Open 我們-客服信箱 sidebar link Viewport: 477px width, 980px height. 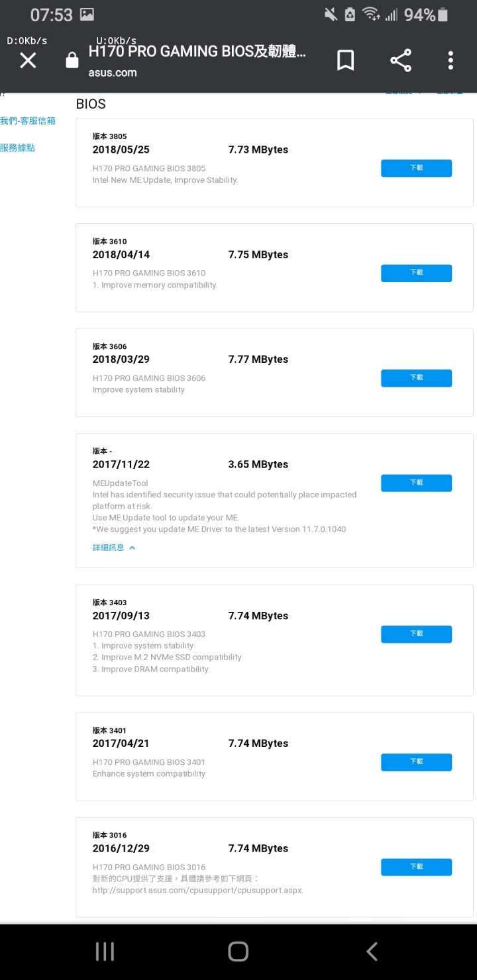[x=28, y=121]
